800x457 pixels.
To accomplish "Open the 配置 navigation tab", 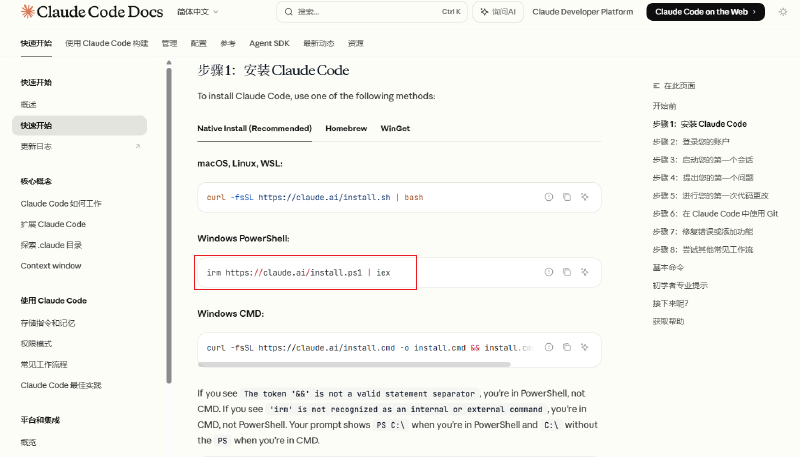I will 198,43.
